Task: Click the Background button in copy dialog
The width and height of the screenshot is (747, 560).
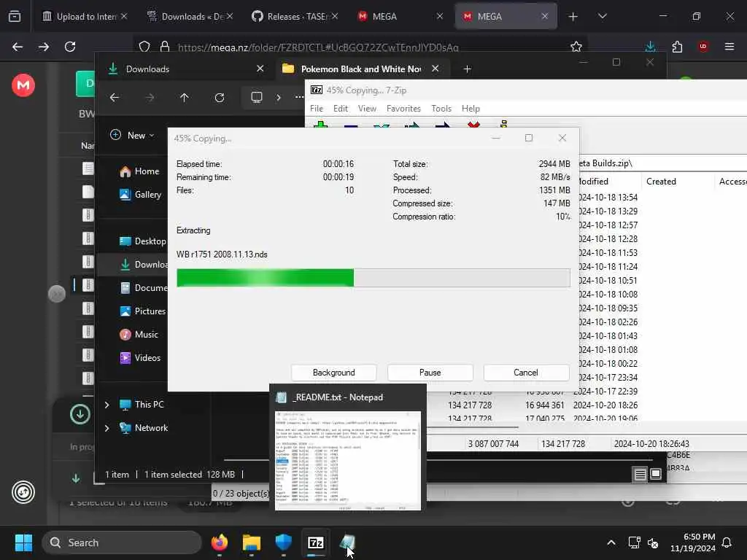Action: (333, 373)
